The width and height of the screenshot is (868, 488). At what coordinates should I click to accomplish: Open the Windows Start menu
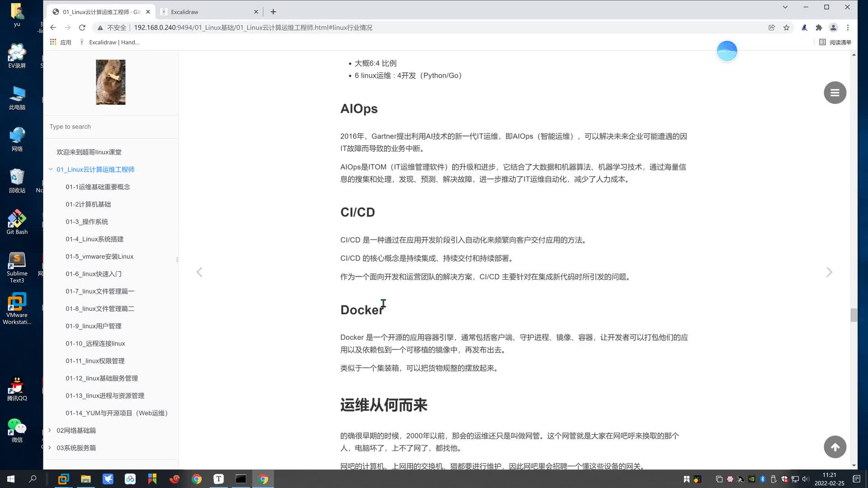pos(11,479)
